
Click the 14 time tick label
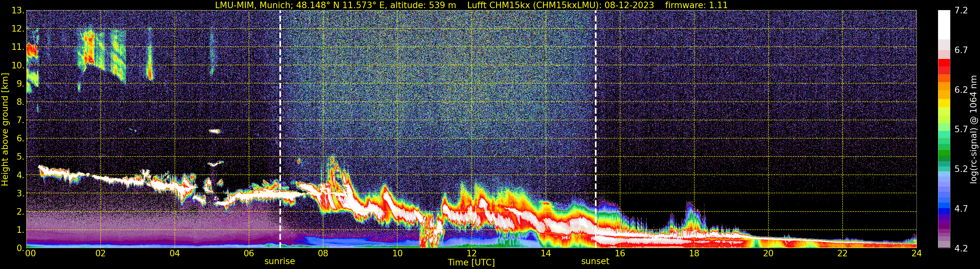[x=545, y=253]
